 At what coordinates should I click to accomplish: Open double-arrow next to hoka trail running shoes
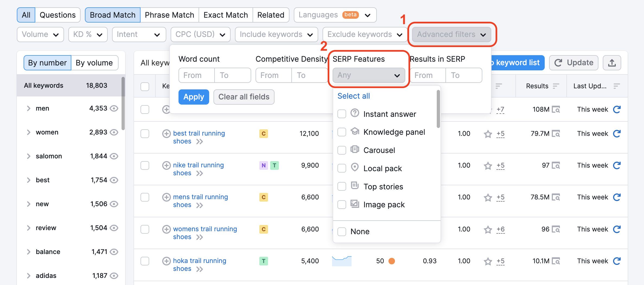point(200,269)
